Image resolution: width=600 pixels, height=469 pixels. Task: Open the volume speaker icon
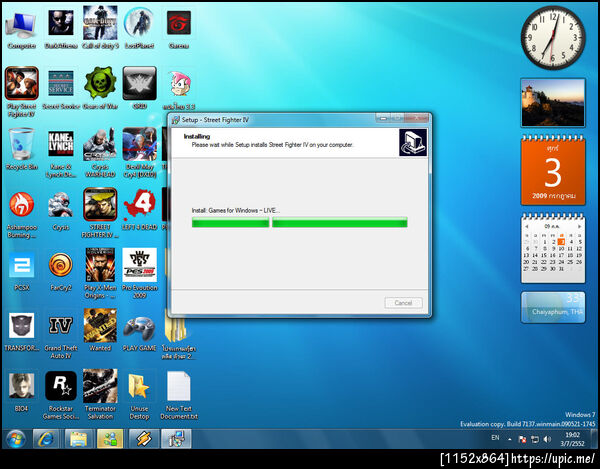(x=548, y=439)
